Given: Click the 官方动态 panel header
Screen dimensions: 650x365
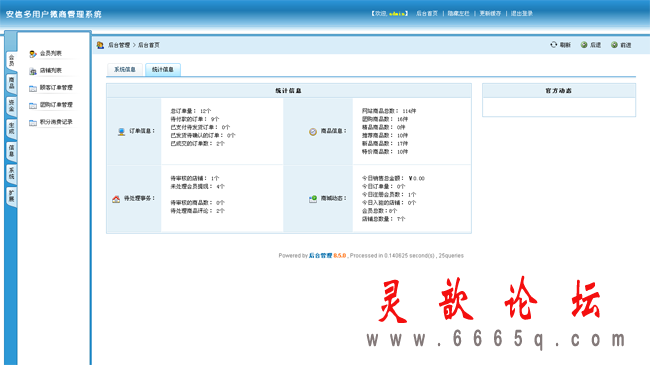Looking at the screenshot, I should point(558,90).
